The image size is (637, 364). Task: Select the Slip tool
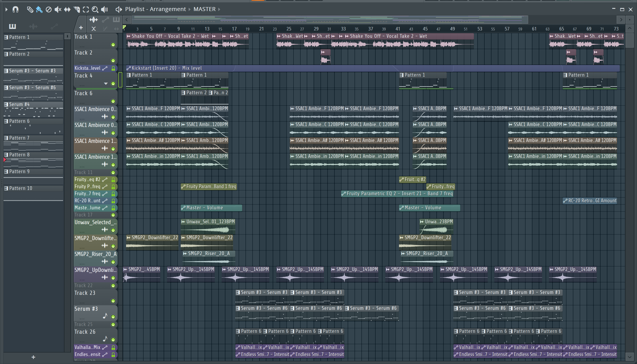pyautogui.click(x=67, y=9)
